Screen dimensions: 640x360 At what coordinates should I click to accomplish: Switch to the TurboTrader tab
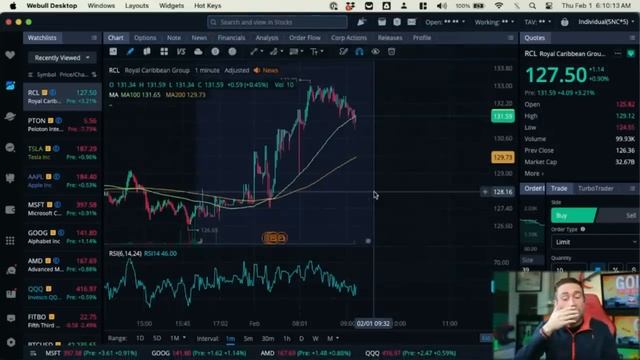click(x=596, y=188)
